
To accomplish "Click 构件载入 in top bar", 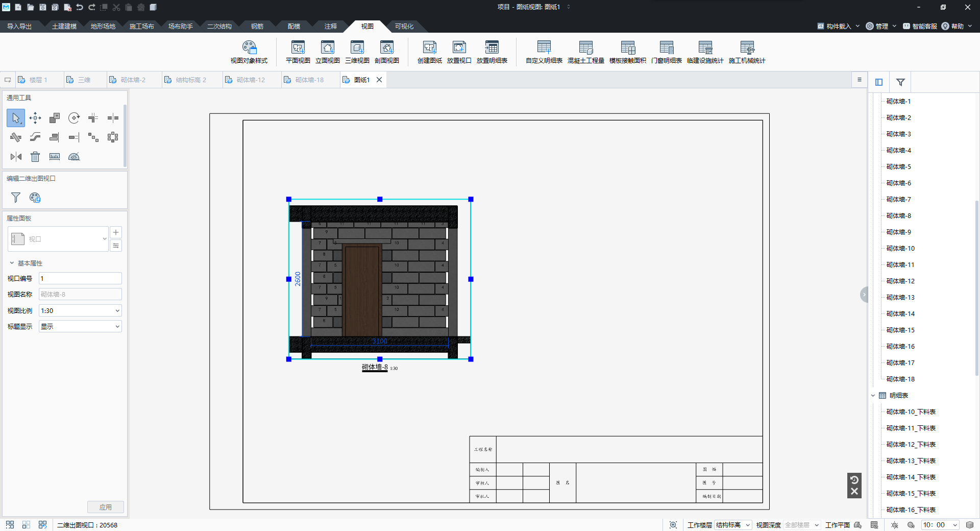I will click(839, 26).
